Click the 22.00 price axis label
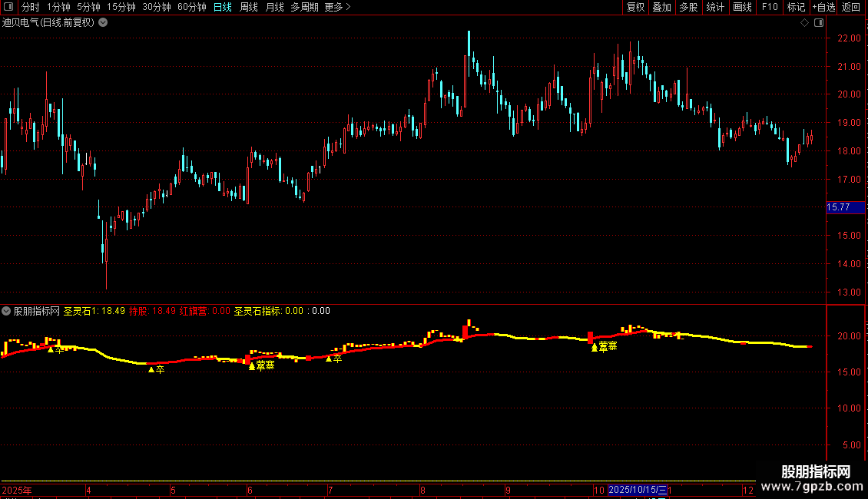This screenshot has width=868, height=499. (x=849, y=38)
